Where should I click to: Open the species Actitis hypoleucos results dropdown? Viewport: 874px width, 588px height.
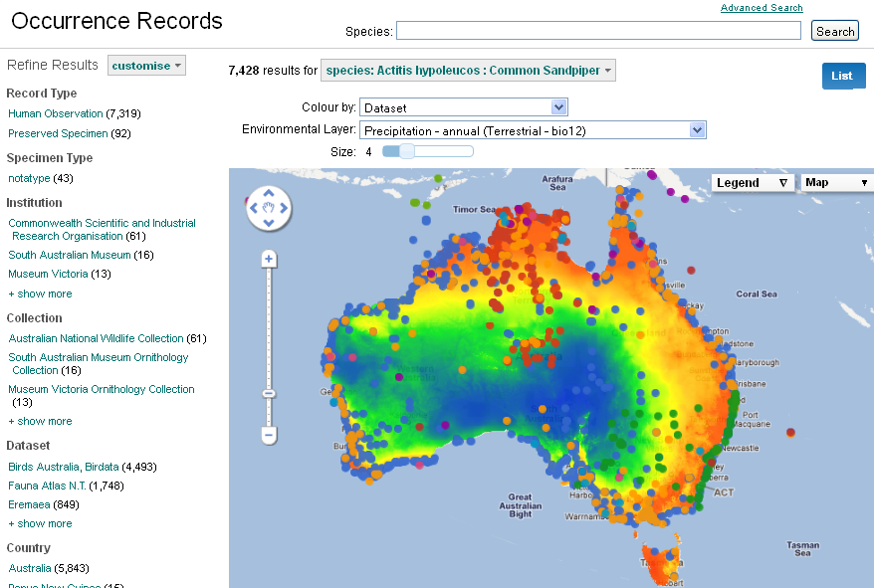click(x=466, y=70)
